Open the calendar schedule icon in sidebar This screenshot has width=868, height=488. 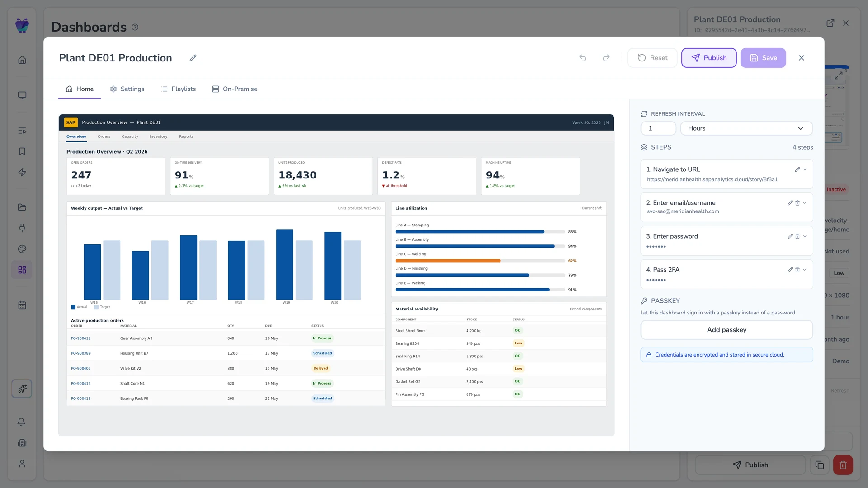tap(22, 305)
